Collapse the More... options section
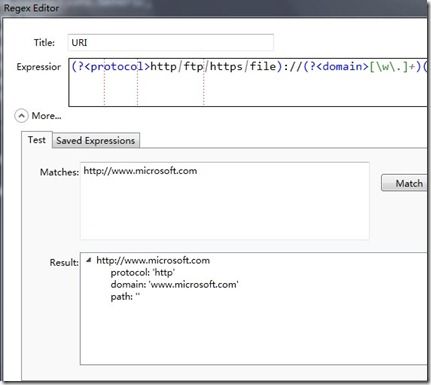431x385 pixels. 21,116
